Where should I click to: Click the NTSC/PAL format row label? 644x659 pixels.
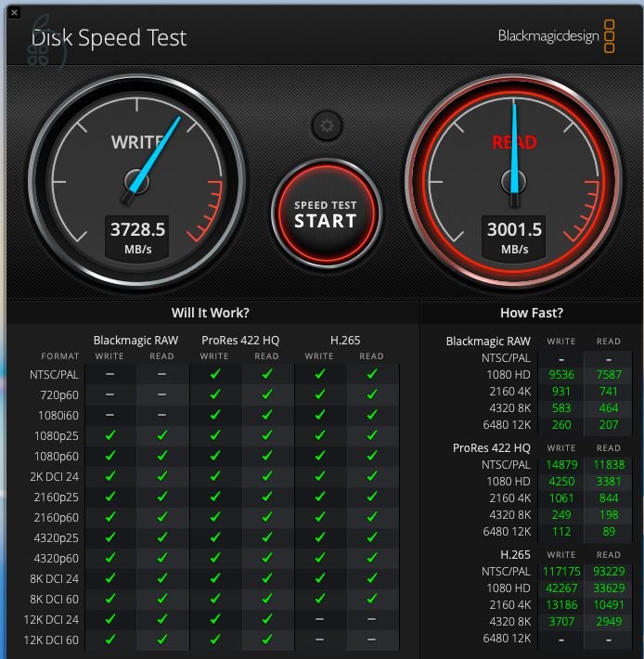click(x=54, y=374)
